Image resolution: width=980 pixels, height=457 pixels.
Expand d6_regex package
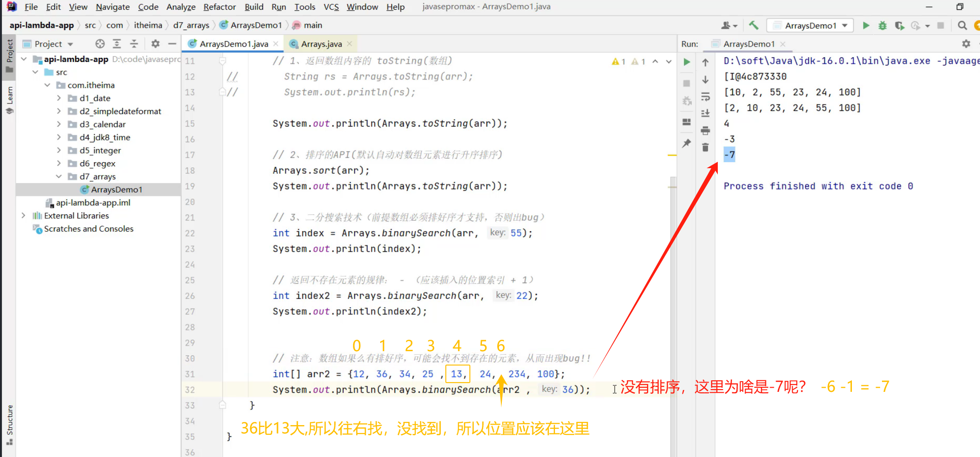59,164
